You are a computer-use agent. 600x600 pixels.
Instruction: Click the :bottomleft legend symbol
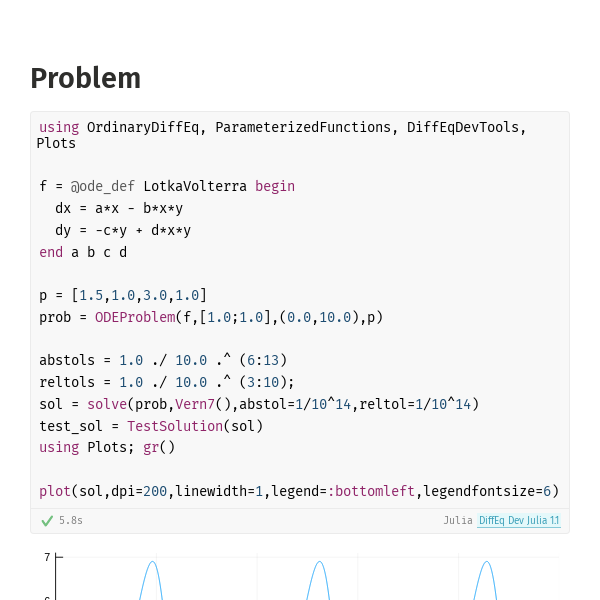371,491
